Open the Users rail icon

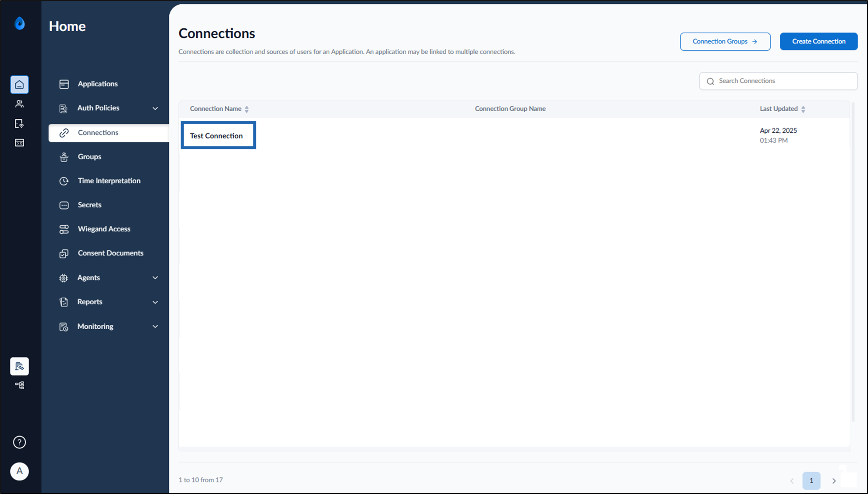(x=19, y=104)
